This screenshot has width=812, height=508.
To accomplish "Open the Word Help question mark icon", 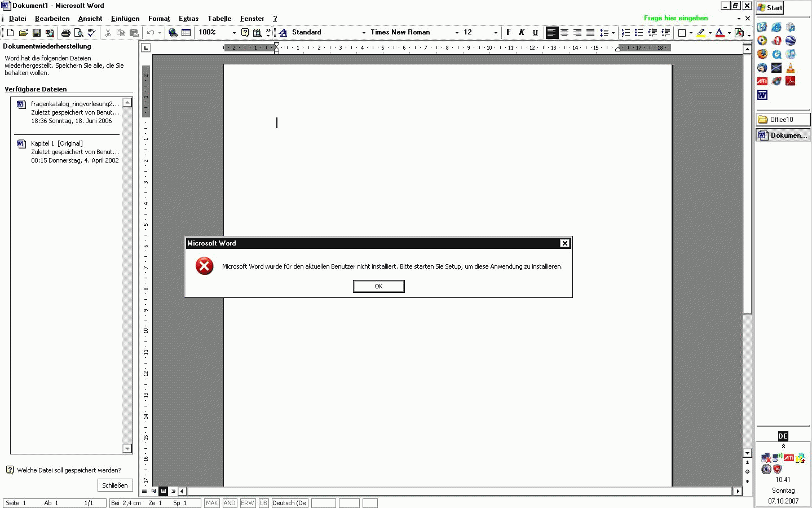I will (x=245, y=33).
